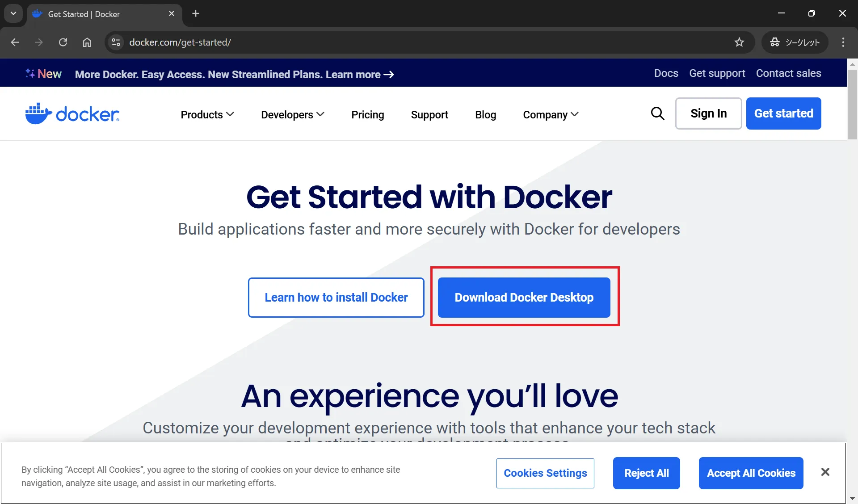858x504 pixels.
Task: Click the Docker whale logo
Action: (x=72, y=113)
